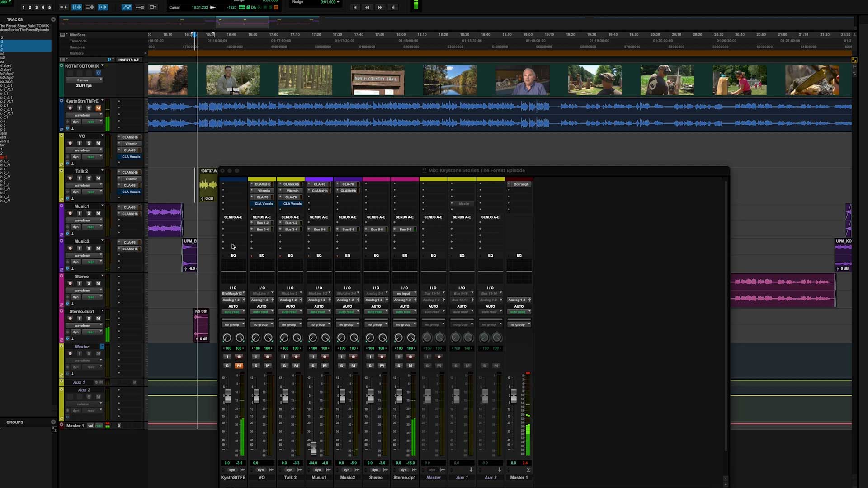Screen dimensions: 868x488
Task: Click the Music1 volume fader in mixer
Action: 314,448
